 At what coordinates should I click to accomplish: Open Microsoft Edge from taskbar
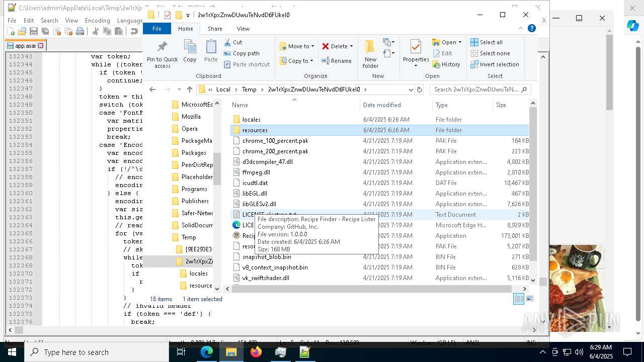point(207,352)
